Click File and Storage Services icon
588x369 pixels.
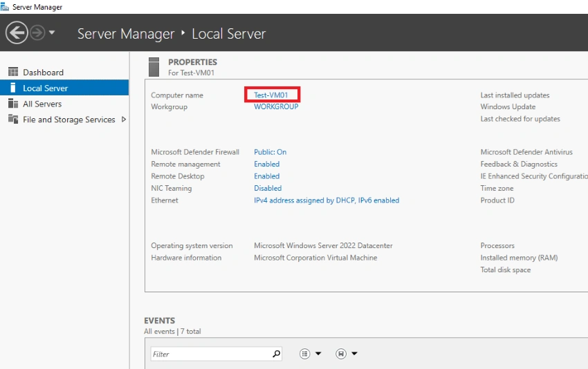point(13,119)
